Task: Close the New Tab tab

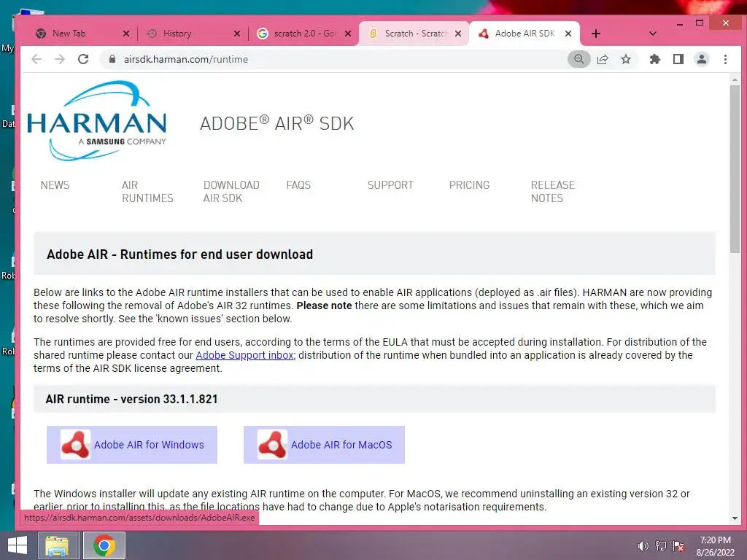Action: (125, 34)
